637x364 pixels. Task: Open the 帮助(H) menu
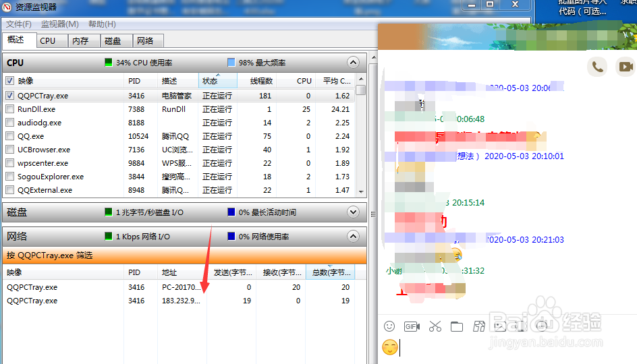click(102, 24)
